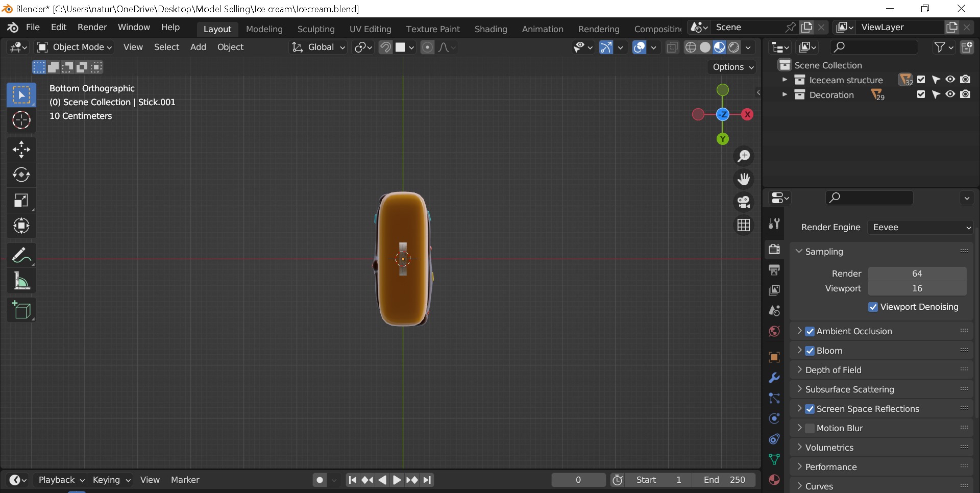Screen dimensions: 980x493
Task: Disable Decoration collection in renders
Action: 965,94
